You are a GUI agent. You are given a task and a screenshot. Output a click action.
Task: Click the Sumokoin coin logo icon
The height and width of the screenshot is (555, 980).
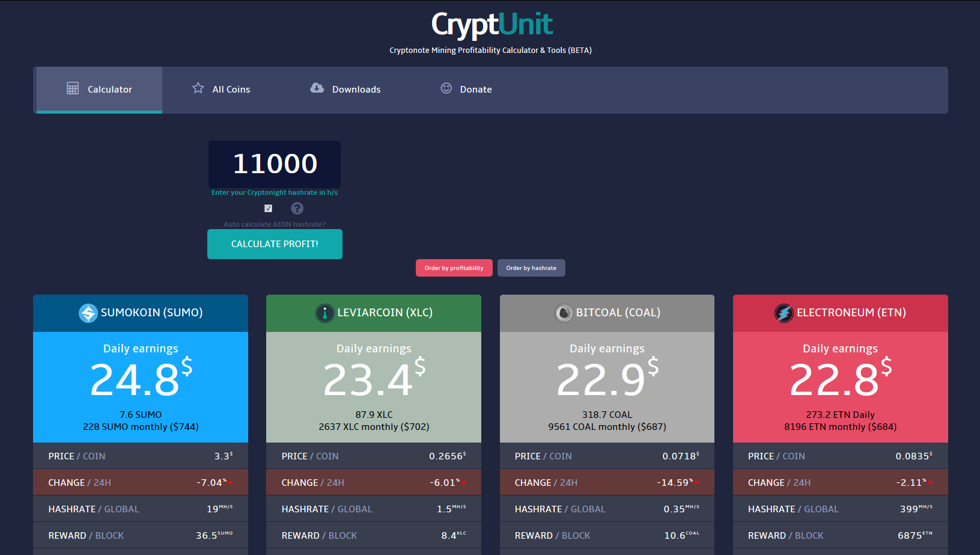(x=88, y=313)
